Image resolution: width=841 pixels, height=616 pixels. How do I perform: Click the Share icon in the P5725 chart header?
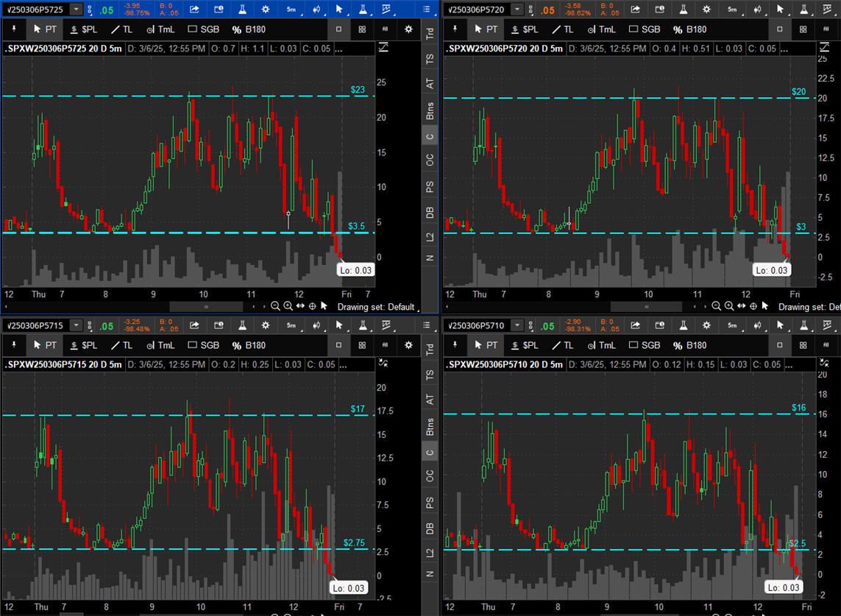point(194,10)
